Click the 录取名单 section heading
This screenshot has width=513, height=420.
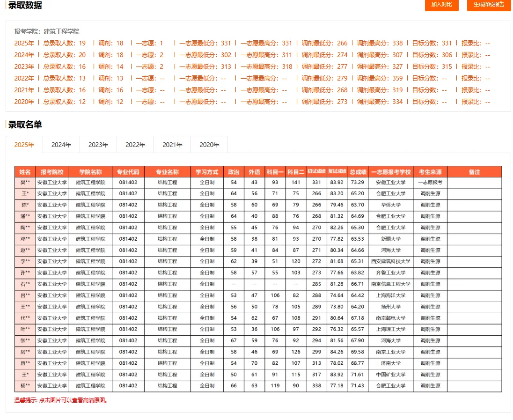coord(25,125)
